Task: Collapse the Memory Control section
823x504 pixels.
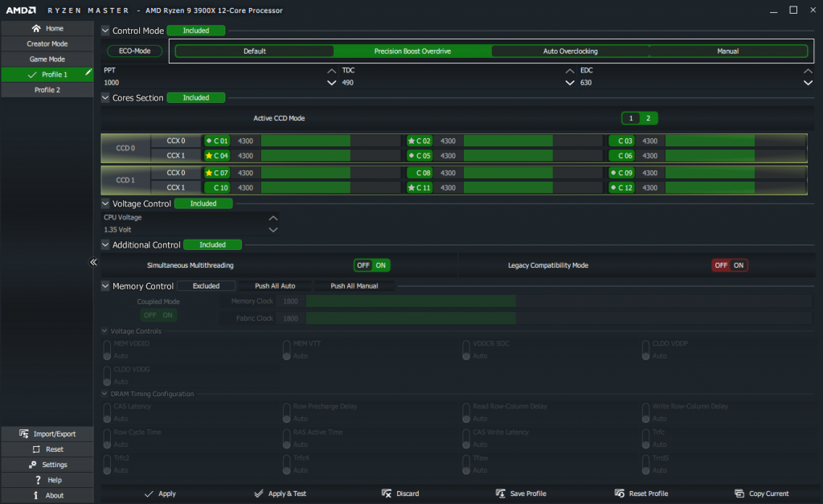Action: click(x=105, y=286)
